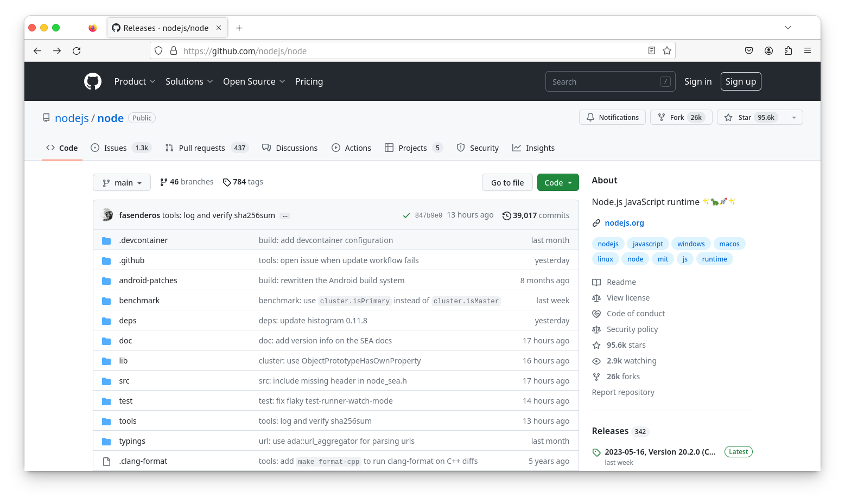Click the tracking protection shield icon

coord(158,51)
